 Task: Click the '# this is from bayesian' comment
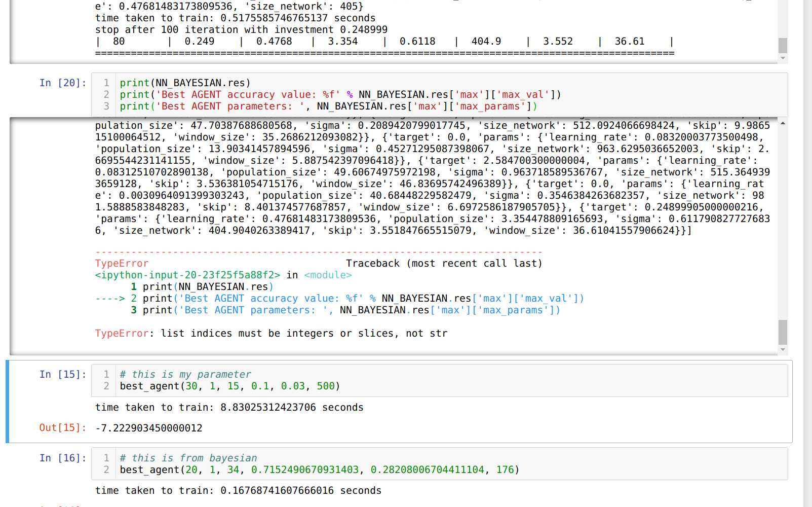tap(188, 458)
